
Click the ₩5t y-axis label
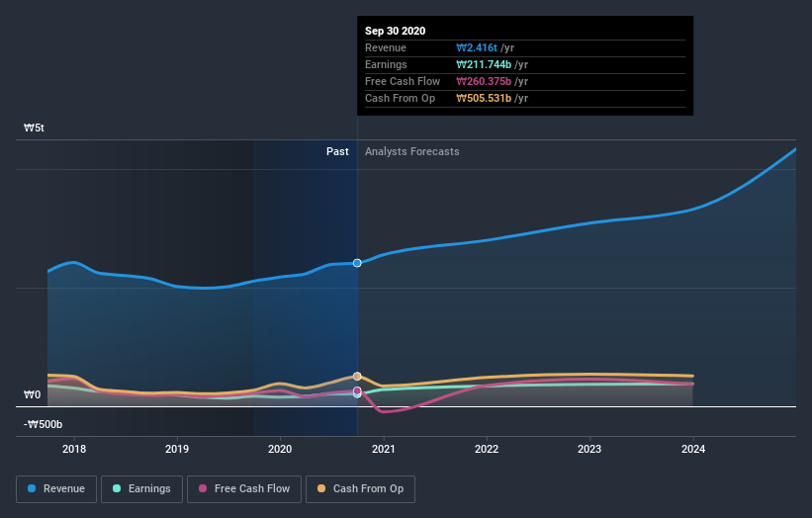pos(35,128)
